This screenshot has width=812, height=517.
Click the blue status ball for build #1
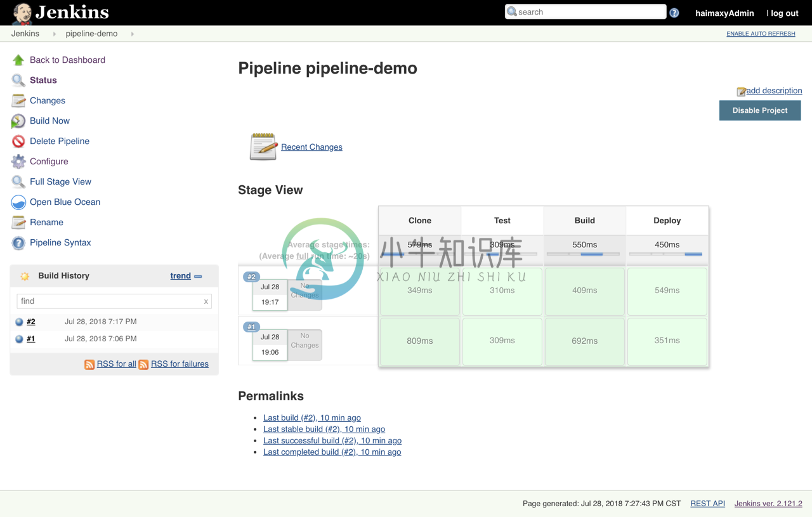(19, 339)
